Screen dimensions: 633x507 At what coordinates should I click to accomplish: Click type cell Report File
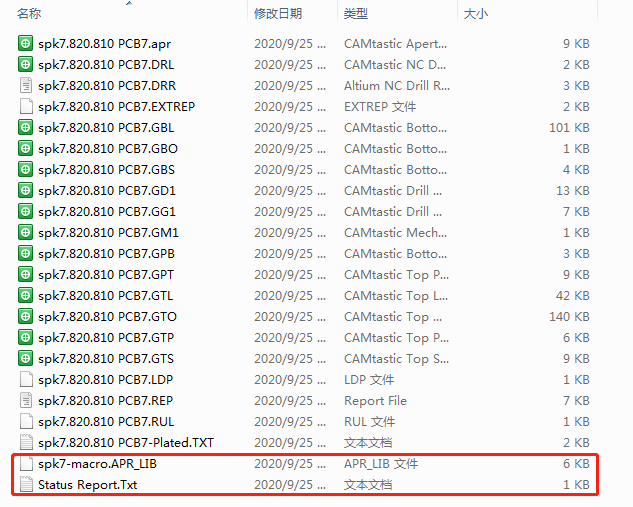tap(375, 400)
